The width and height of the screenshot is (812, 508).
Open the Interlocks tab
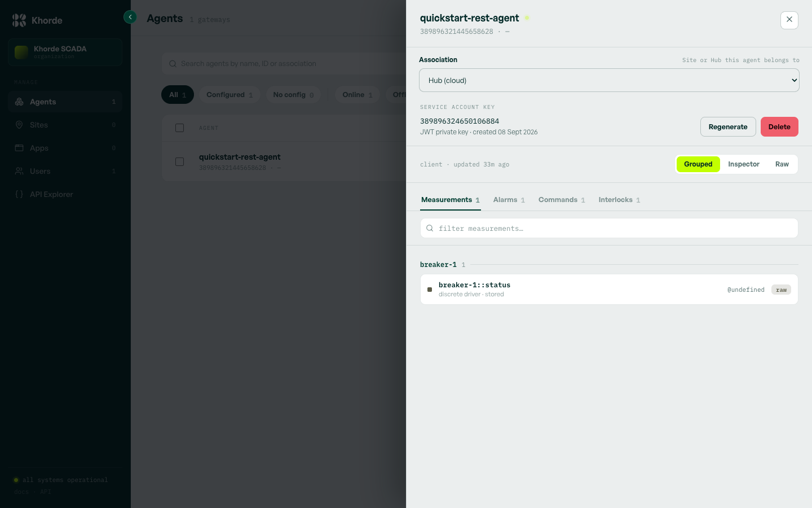[x=619, y=200]
